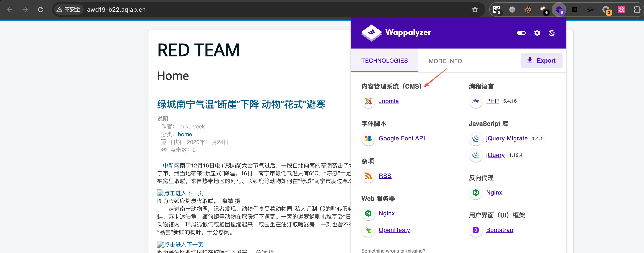The height and width of the screenshot is (253, 644).
Task: Open the MORE INFO tab
Action: point(445,61)
